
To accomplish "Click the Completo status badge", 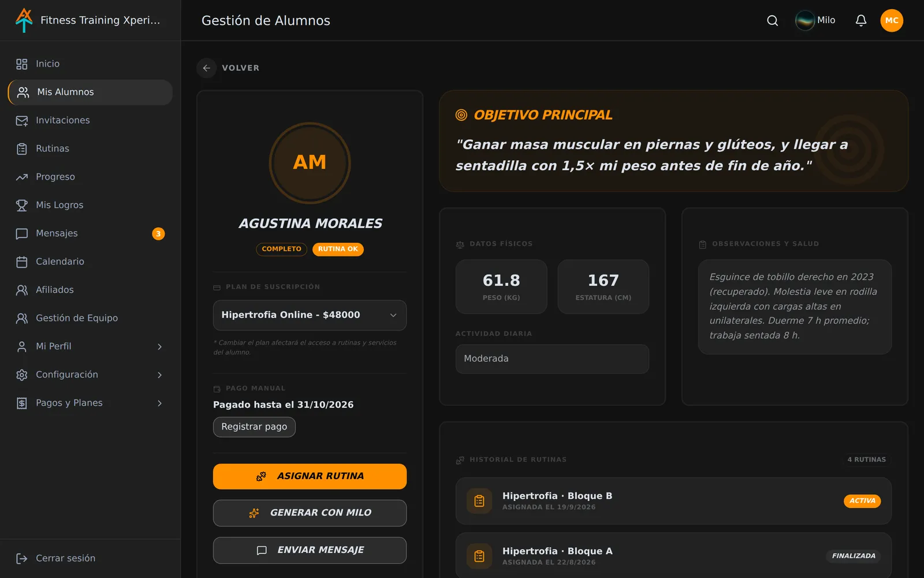I will coord(282,249).
